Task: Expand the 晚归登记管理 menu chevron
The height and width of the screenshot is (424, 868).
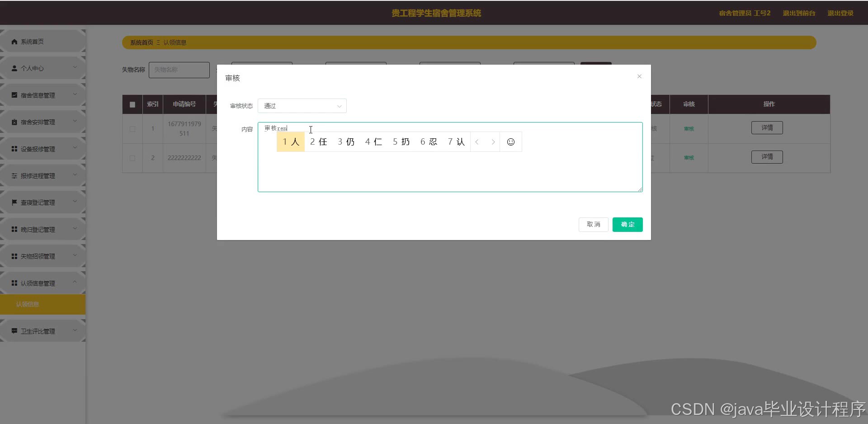Action: coord(75,228)
